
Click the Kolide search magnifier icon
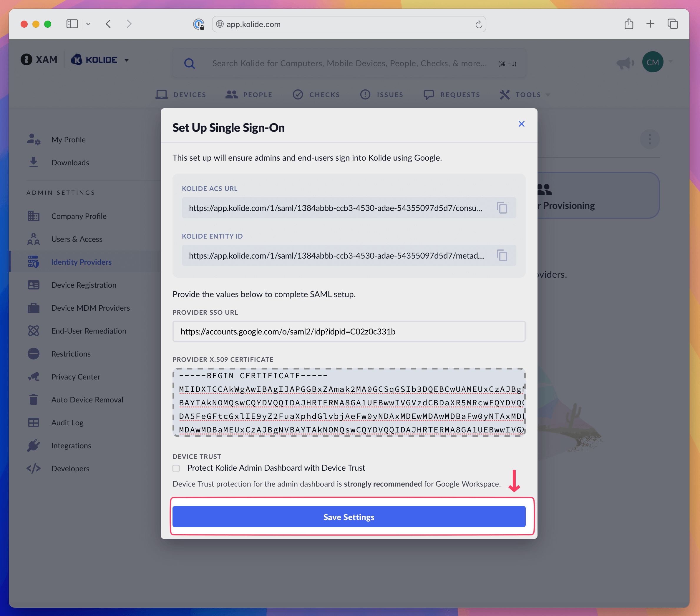tap(189, 63)
